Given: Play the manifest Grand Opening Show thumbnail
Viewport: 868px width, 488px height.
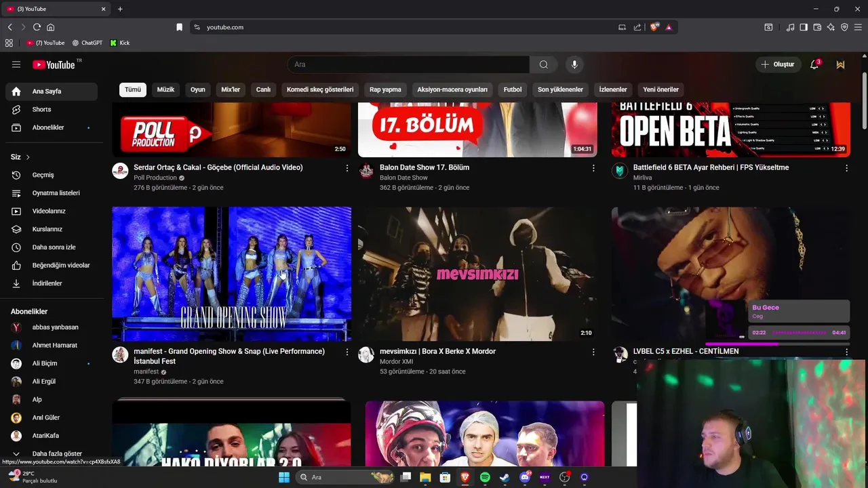Looking at the screenshot, I should coord(232,274).
